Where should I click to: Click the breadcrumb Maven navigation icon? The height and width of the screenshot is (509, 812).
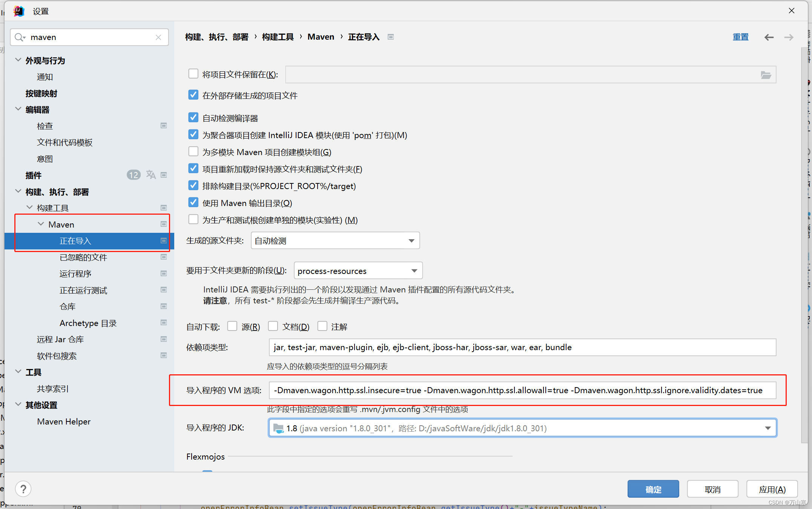click(x=321, y=37)
